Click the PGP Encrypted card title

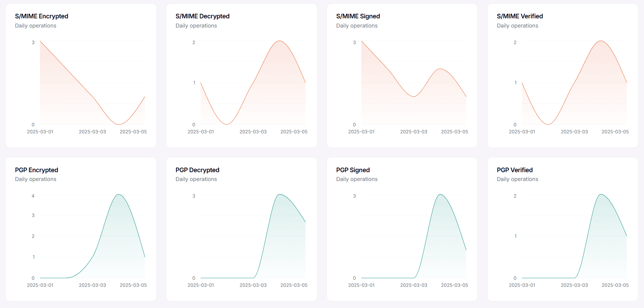point(36,170)
